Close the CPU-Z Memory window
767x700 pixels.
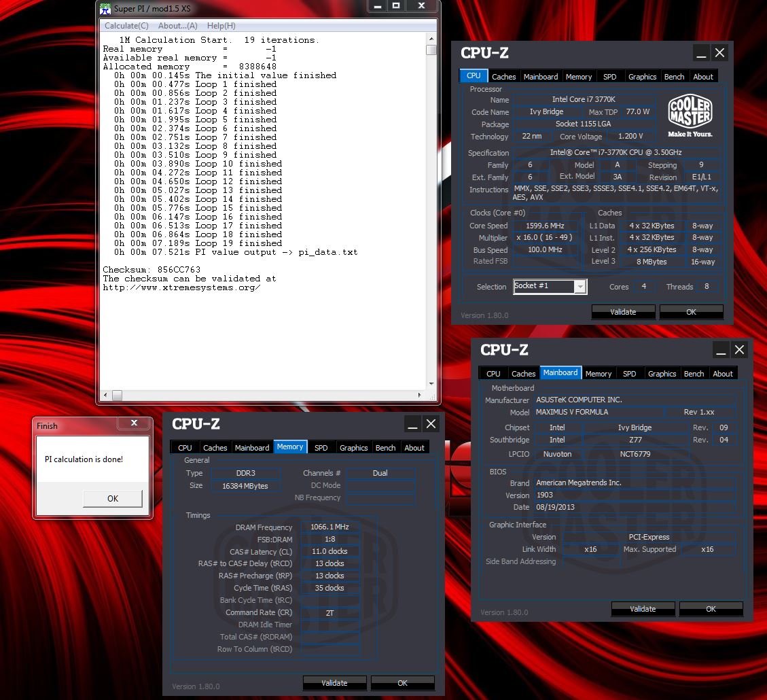(x=431, y=424)
